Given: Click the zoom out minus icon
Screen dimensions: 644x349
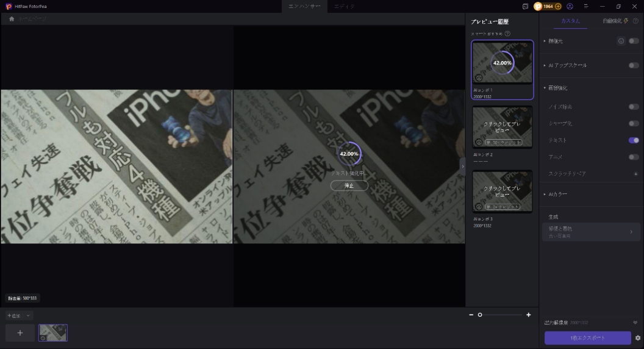Looking at the screenshot, I should pyautogui.click(x=471, y=315).
